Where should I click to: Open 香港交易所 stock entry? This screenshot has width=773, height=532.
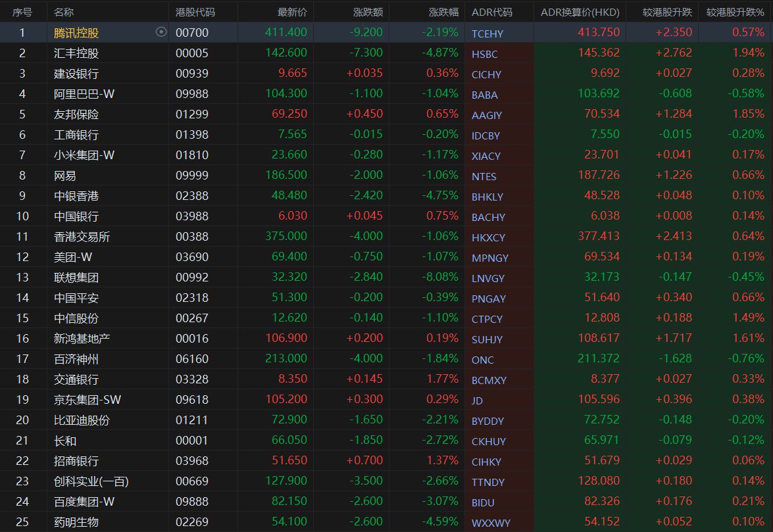(x=82, y=237)
